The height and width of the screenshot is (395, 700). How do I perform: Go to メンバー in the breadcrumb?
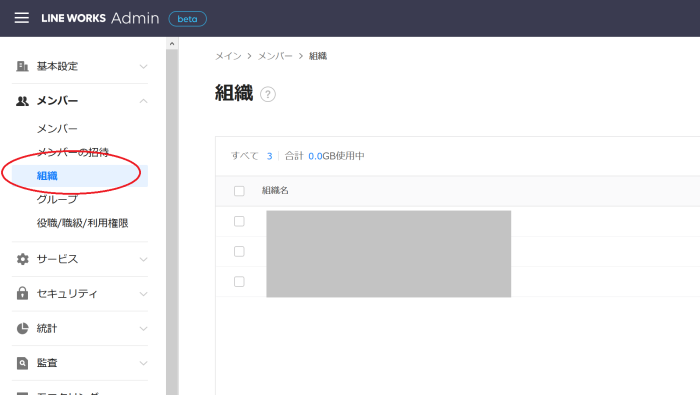coord(275,56)
